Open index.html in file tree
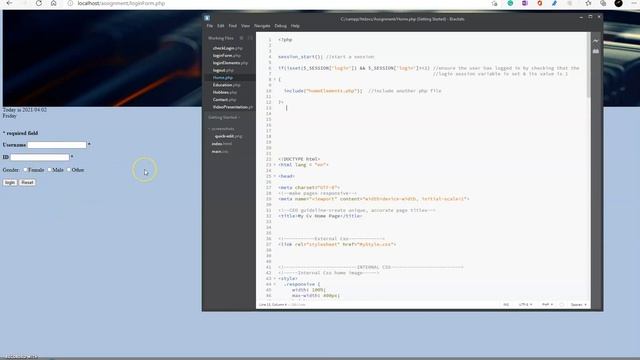Screen dimensions: 640x360 pos(222,144)
